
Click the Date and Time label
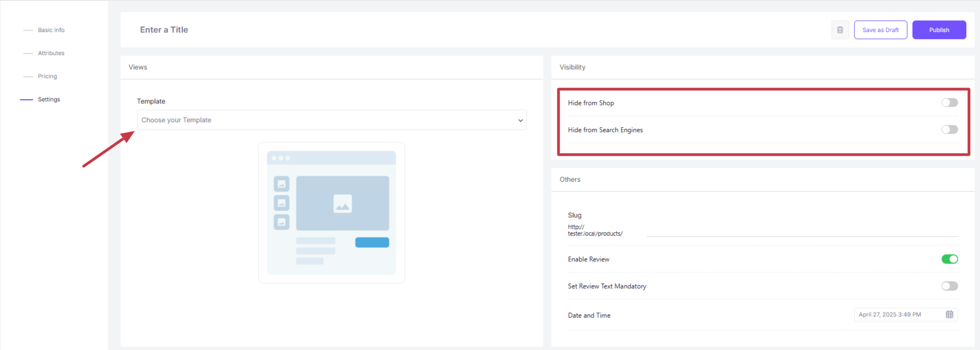(589, 315)
